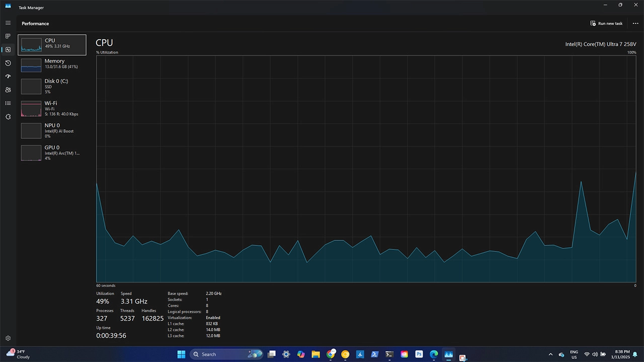Image resolution: width=644 pixels, height=362 pixels.
Task: Open the Details page icon
Action: pyautogui.click(x=8, y=103)
